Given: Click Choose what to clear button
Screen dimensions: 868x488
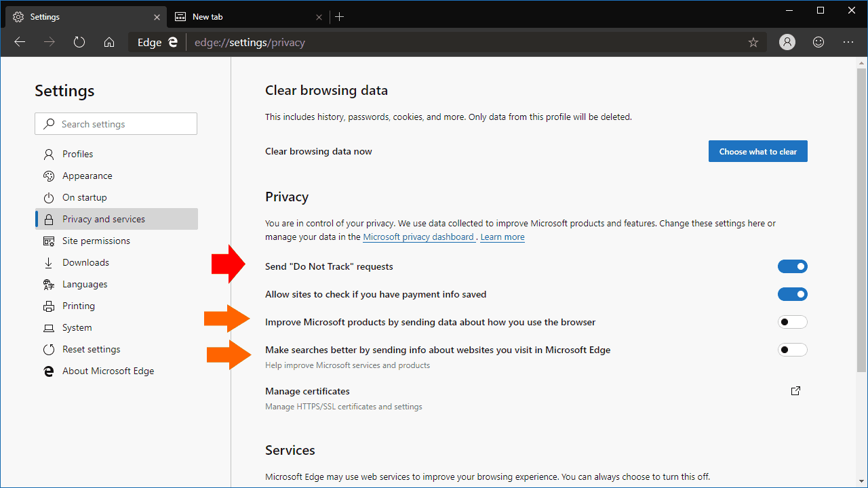Looking at the screenshot, I should pos(758,151).
